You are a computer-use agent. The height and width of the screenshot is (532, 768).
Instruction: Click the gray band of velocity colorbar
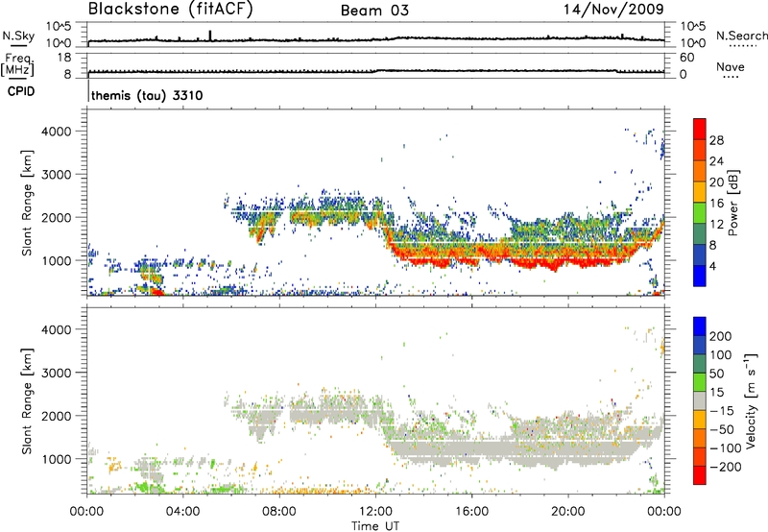(x=700, y=400)
